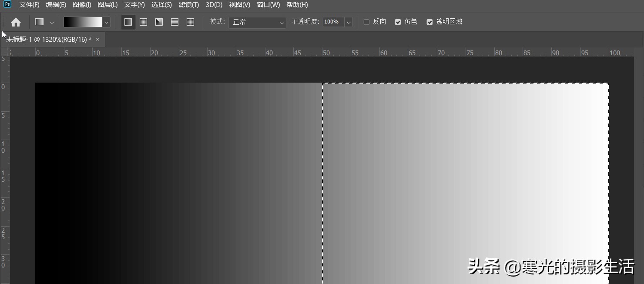Click the Home screen icon
Image resolution: width=644 pixels, height=284 pixels.
[x=16, y=22]
